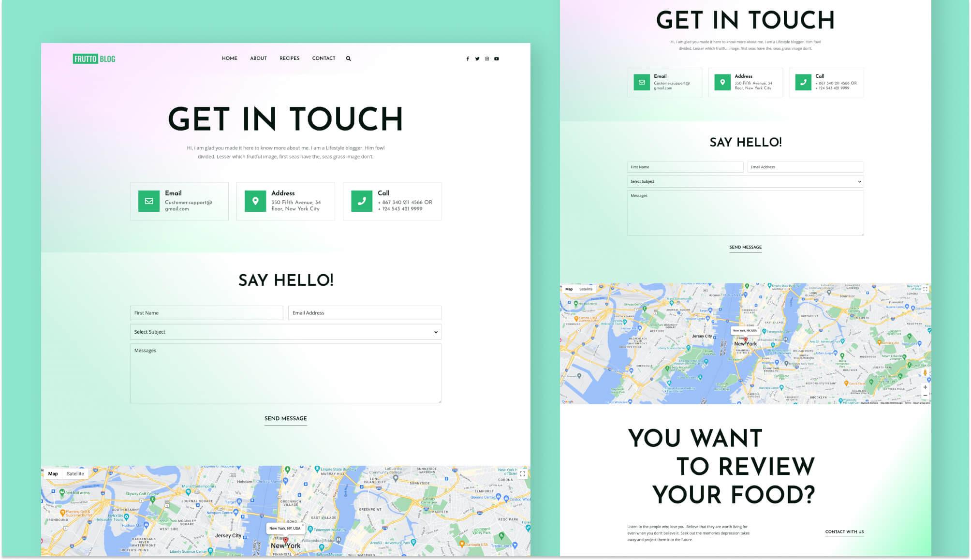The height and width of the screenshot is (560, 971).
Task: Click the search magnifier icon in navbar
Action: point(348,58)
